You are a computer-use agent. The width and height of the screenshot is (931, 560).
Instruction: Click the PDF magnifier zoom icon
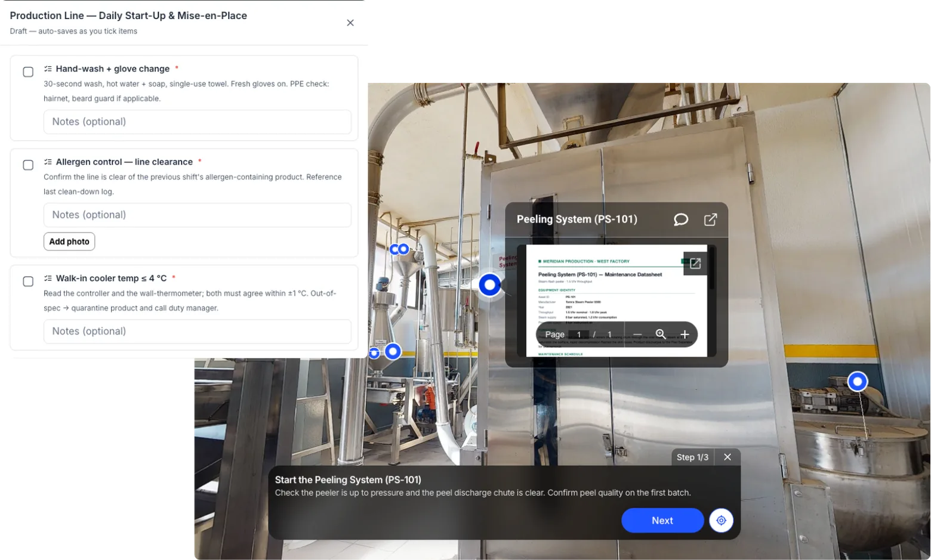pos(661,335)
